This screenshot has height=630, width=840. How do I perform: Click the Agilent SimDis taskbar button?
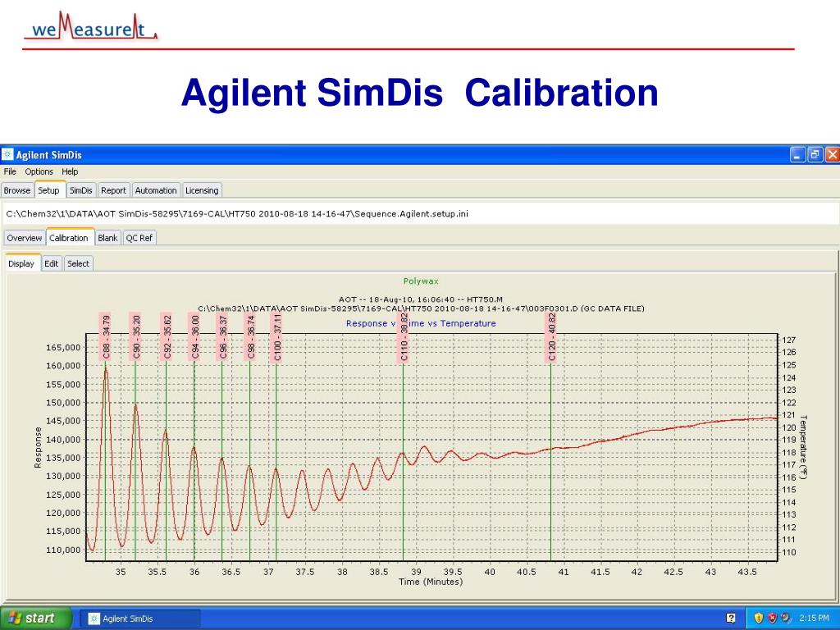[139, 619]
